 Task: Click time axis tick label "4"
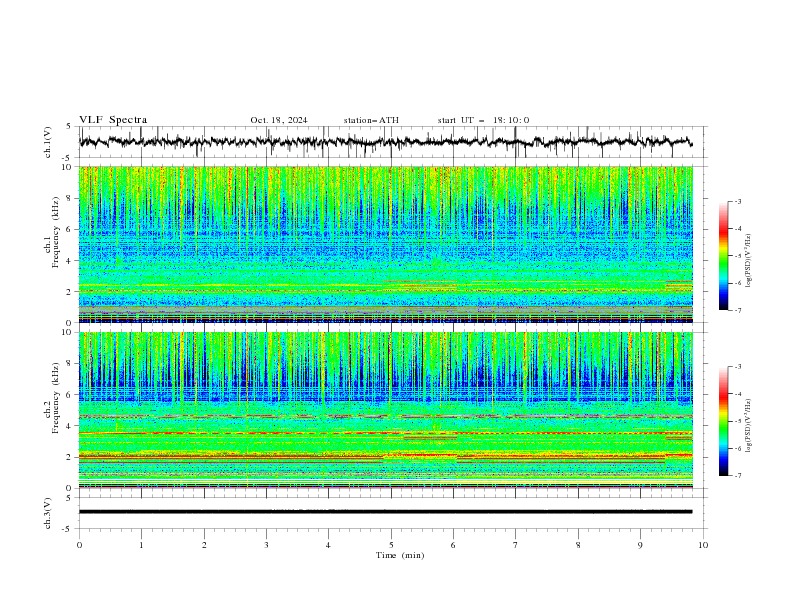pos(328,545)
